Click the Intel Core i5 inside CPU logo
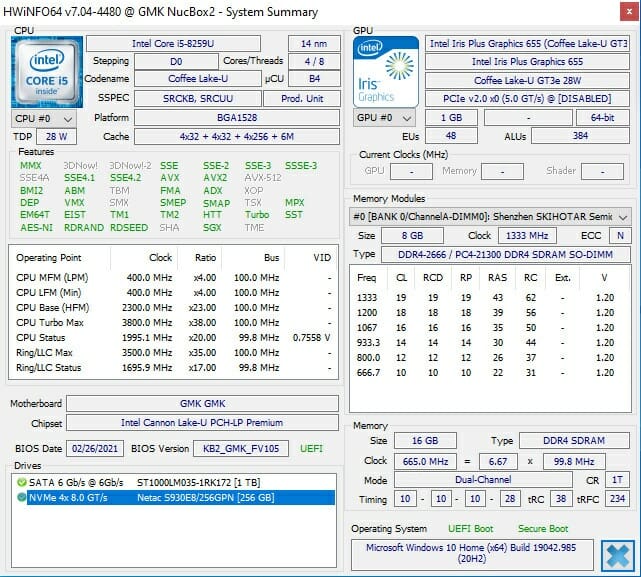This screenshot has height=577, width=641. (47, 72)
